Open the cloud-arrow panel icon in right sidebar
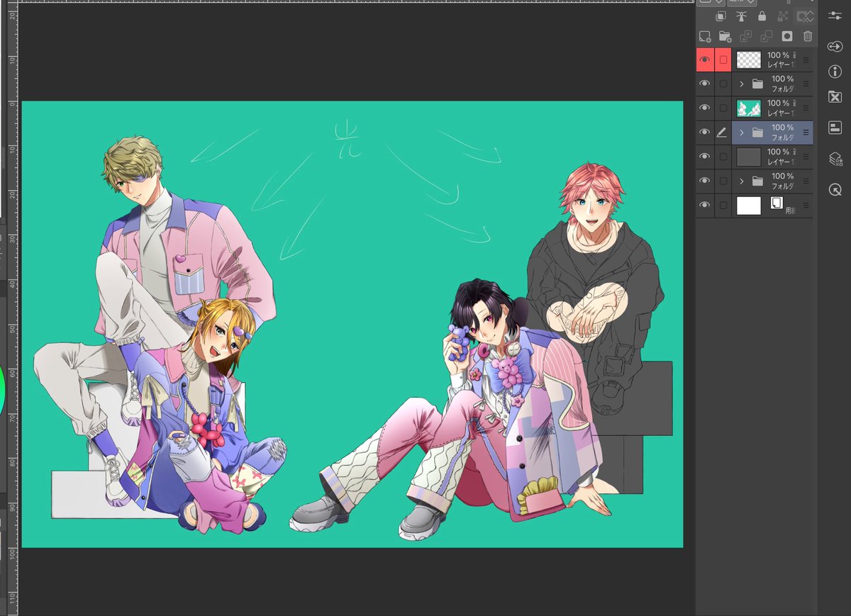 (835, 47)
